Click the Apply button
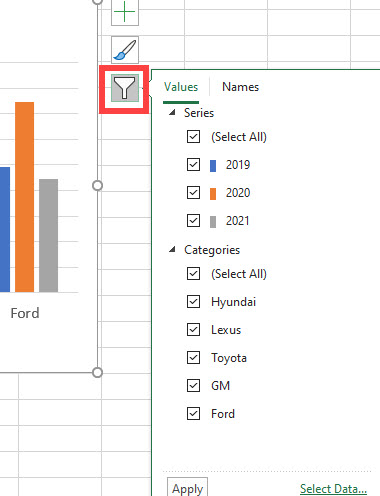Viewport: 380px width, 496px height. tap(187, 487)
